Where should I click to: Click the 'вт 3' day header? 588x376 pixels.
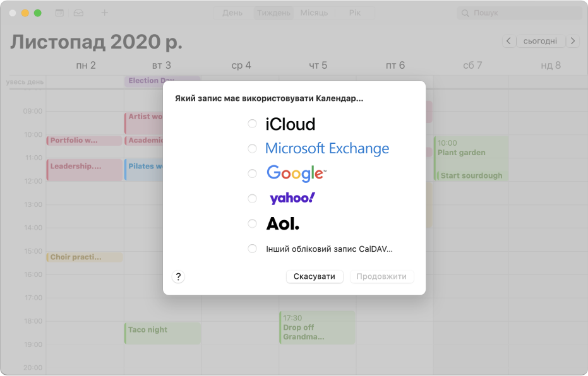coord(162,66)
